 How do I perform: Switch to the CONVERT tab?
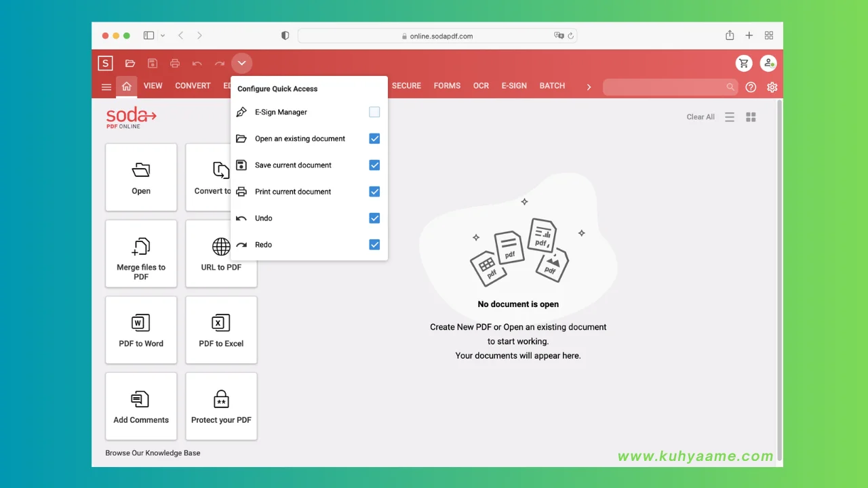coord(193,86)
